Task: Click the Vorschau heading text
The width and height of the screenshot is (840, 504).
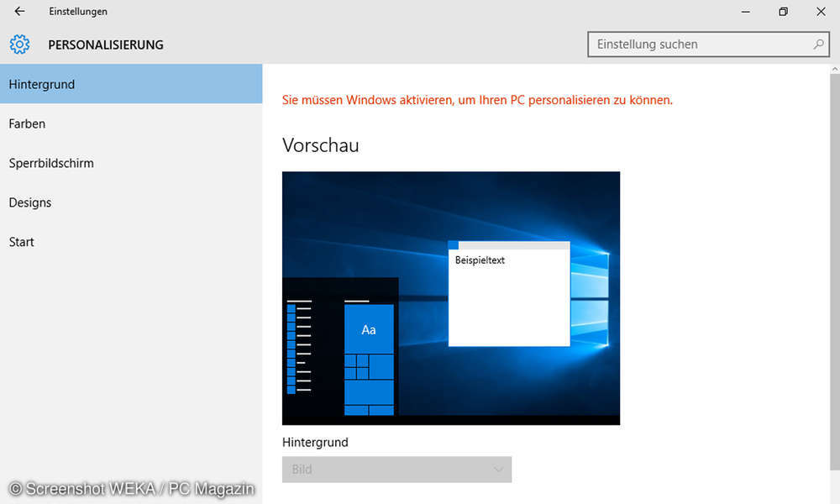Action: (320, 144)
